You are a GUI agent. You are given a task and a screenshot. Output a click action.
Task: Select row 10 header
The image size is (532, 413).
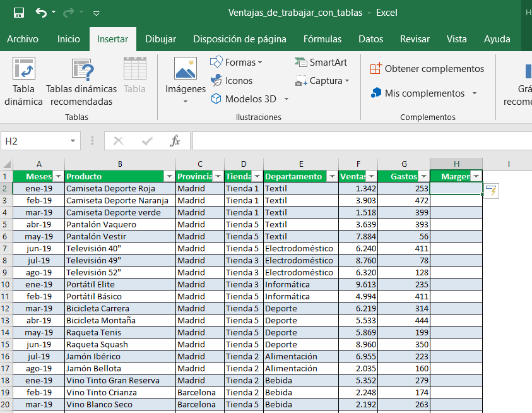click(6, 284)
